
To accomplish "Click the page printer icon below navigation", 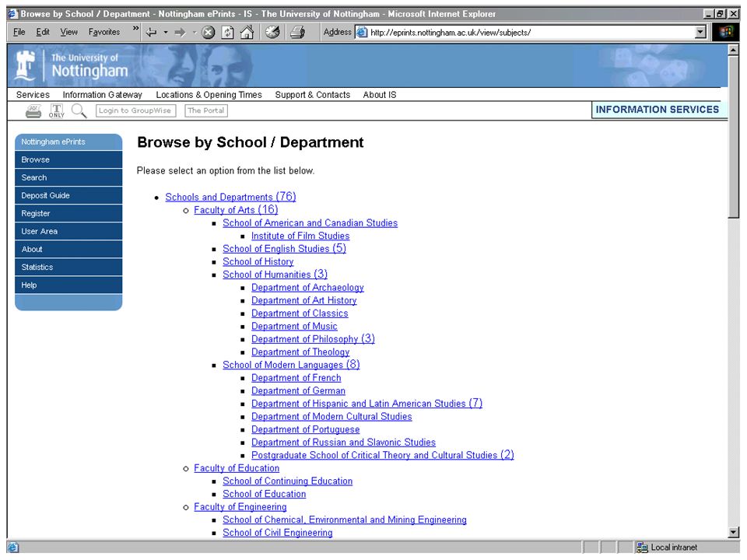I will [33, 111].
